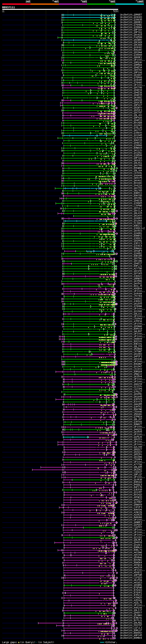
Task: Select the UniRef100_B9GU80 label
Action: (x=131, y=50)
